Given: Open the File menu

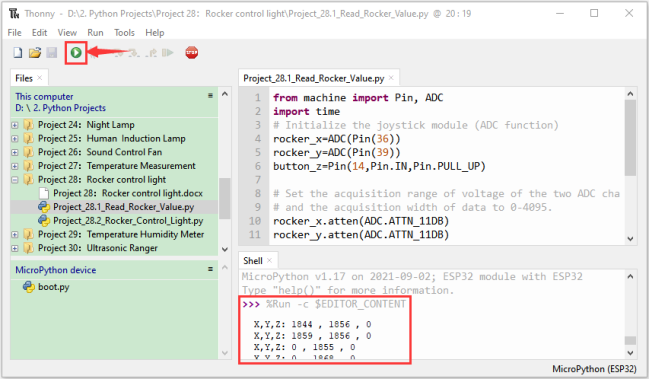Looking at the screenshot, I should tap(15, 32).
